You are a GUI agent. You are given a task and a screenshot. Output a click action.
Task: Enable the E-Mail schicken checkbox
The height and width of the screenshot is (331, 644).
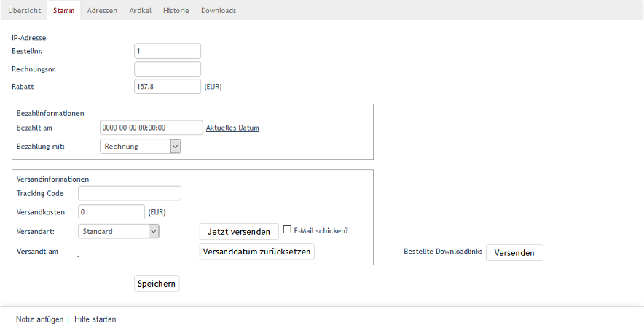tap(287, 230)
